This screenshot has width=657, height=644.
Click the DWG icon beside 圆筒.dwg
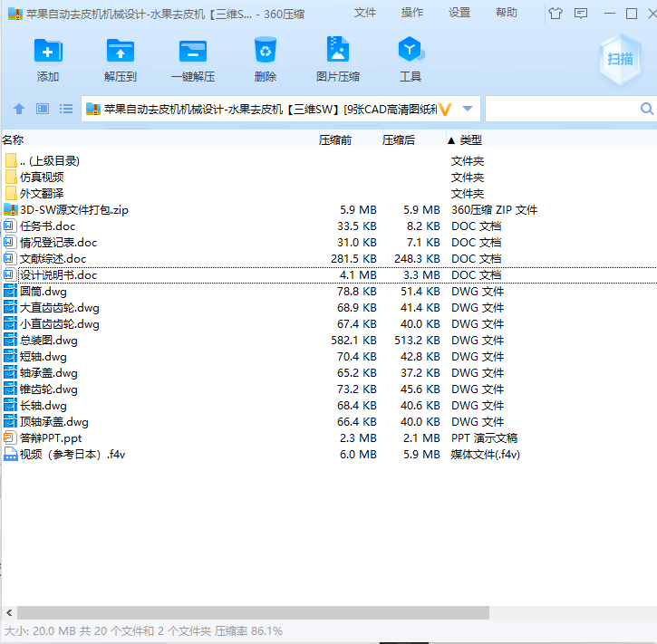click(10, 292)
